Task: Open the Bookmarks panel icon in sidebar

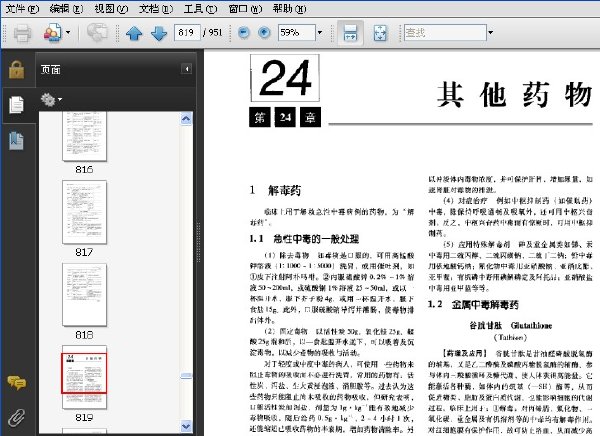Action: [16, 140]
